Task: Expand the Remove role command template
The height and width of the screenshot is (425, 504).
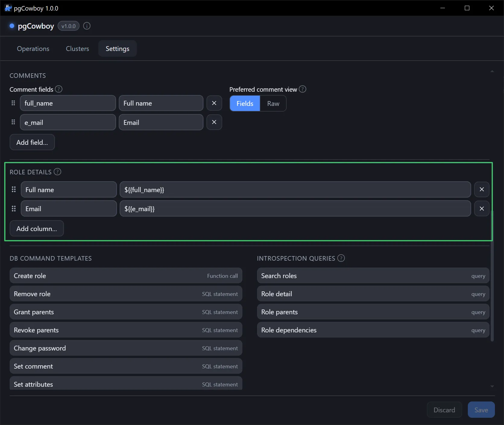Action: (x=126, y=294)
